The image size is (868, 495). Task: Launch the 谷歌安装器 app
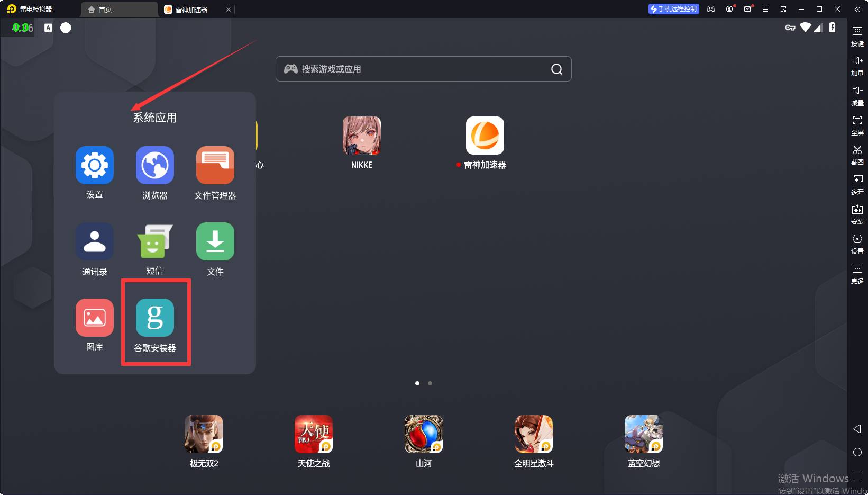(x=155, y=318)
